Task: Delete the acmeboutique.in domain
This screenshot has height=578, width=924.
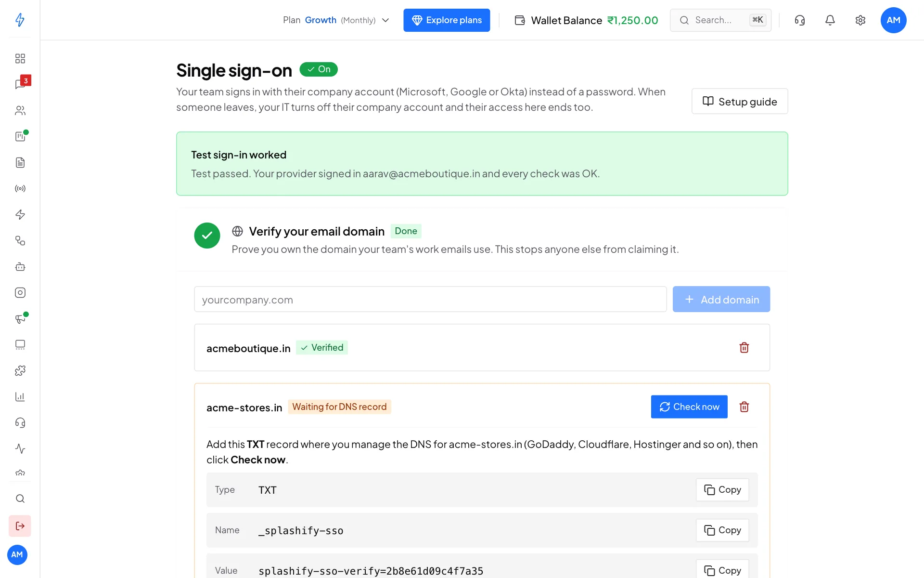Action: click(x=744, y=348)
